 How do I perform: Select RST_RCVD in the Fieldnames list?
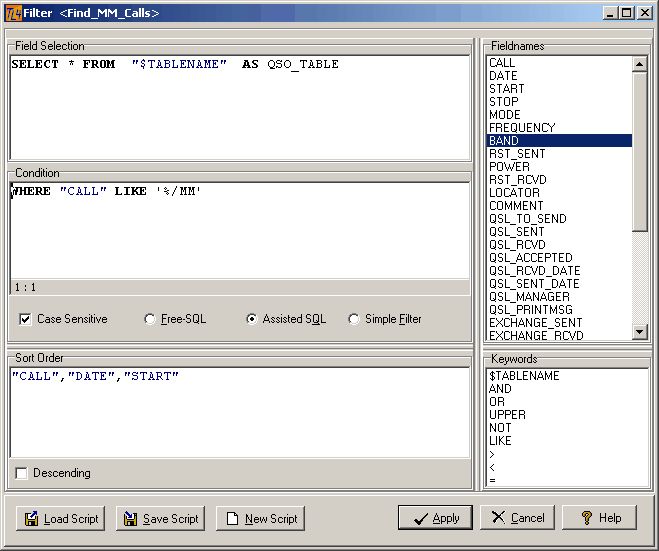[x=559, y=180]
